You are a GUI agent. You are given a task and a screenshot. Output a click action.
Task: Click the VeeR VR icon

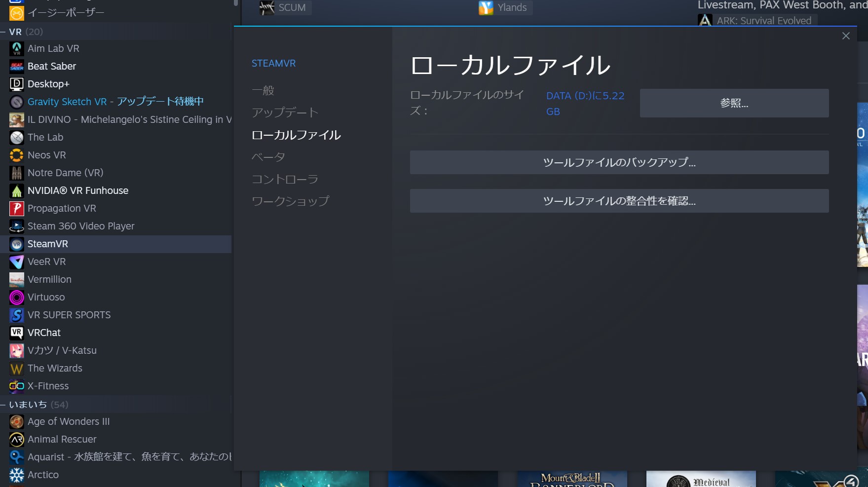coord(16,262)
